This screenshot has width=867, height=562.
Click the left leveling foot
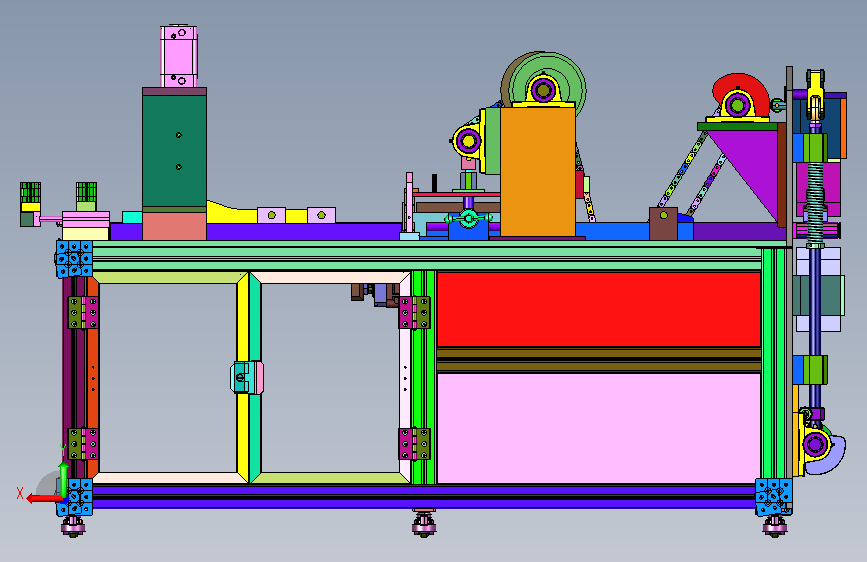73,525
